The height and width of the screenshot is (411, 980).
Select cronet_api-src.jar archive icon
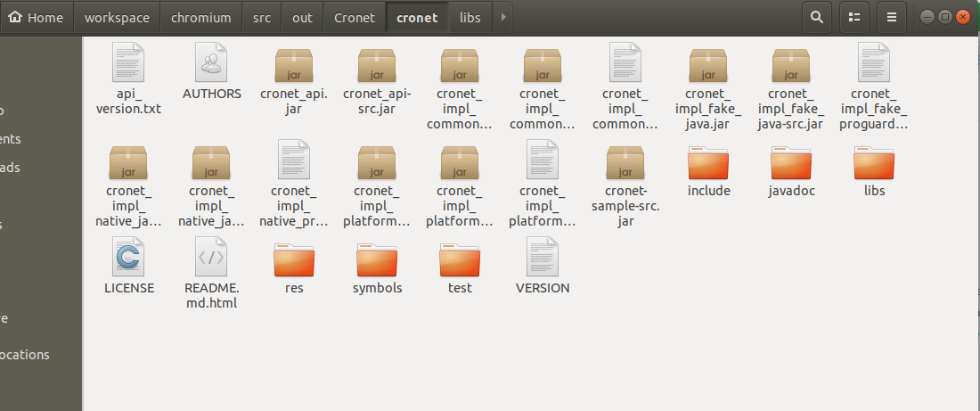pyautogui.click(x=377, y=65)
